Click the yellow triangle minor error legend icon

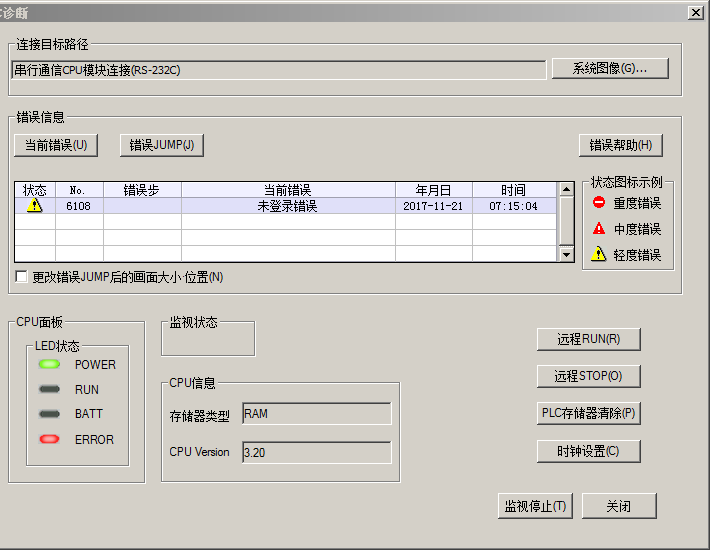(x=599, y=255)
